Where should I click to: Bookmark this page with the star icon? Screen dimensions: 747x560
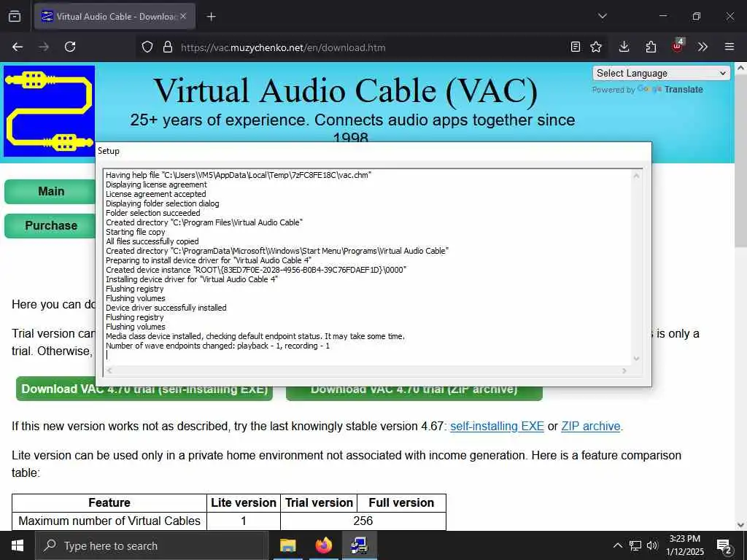(596, 47)
